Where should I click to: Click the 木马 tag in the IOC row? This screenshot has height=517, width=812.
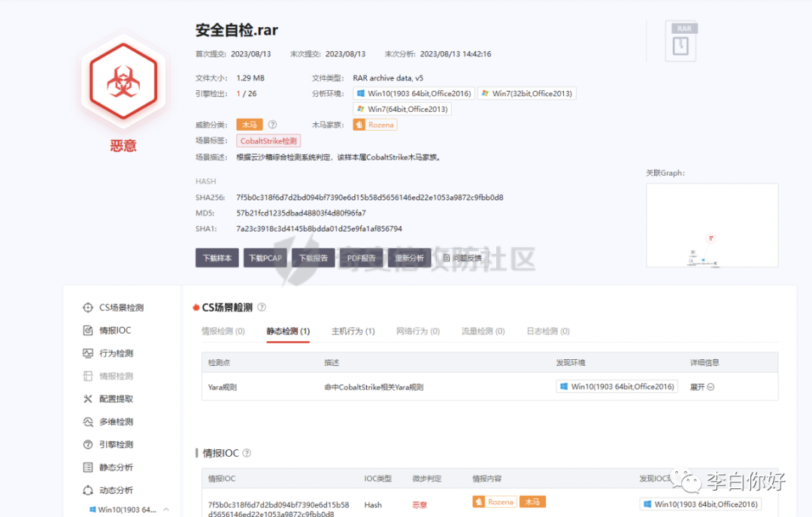[x=532, y=501]
